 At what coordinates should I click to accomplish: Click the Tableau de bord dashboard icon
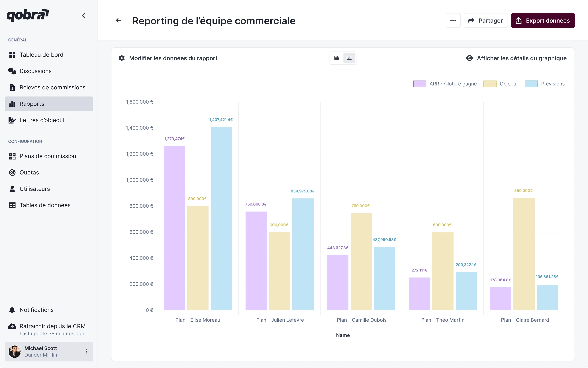click(12, 55)
